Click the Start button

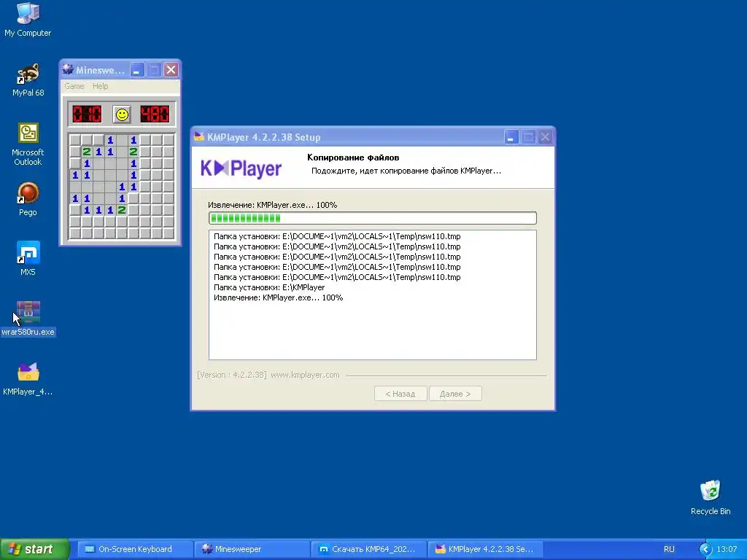click(x=34, y=549)
